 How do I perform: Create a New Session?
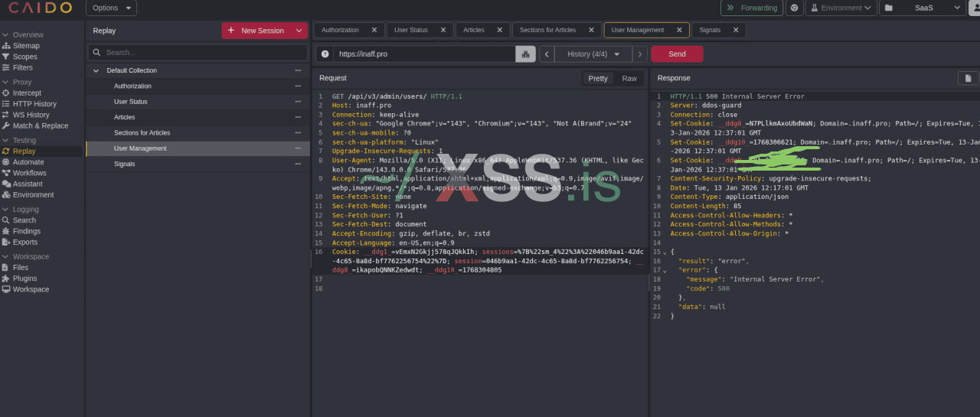pos(256,31)
